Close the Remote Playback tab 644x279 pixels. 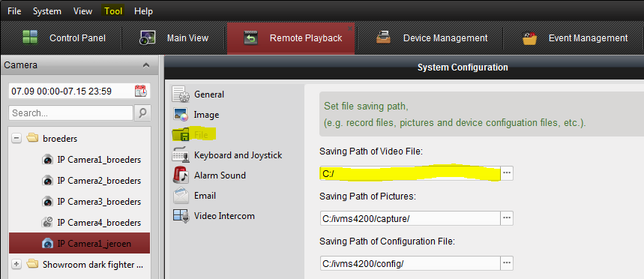click(350, 28)
